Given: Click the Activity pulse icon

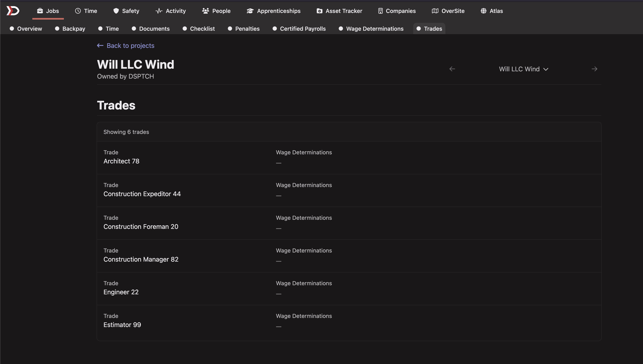Looking at the screenshot, I should tap(159, 11).
